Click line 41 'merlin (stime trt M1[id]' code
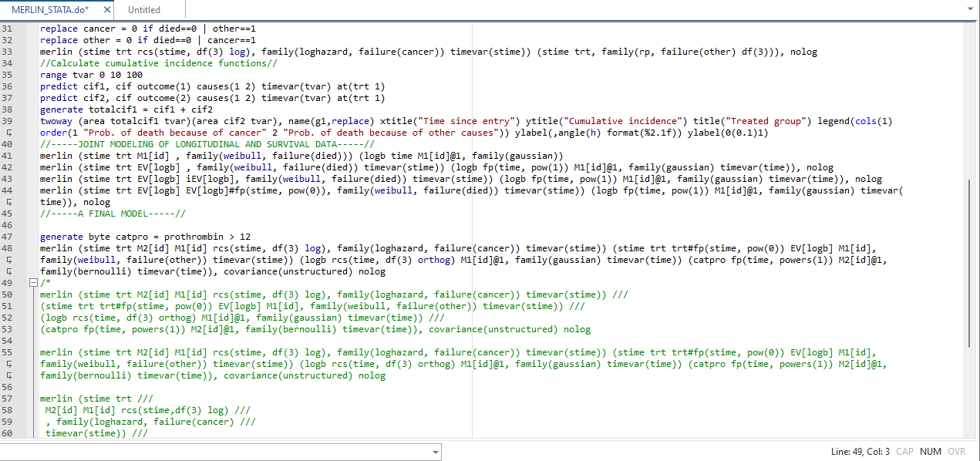Screen dimensions: 980x461 click(301, 156)
